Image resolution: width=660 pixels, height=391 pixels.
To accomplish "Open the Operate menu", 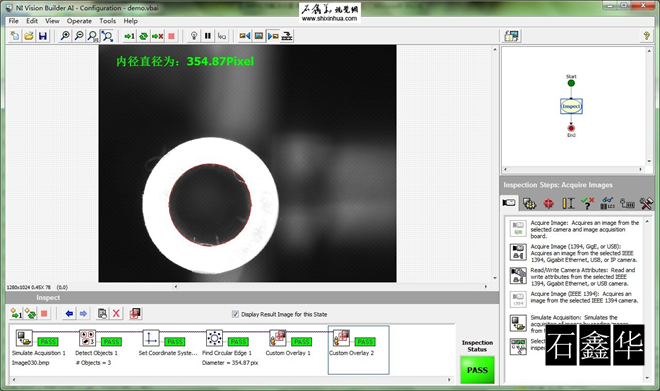I will pos(79,21).
